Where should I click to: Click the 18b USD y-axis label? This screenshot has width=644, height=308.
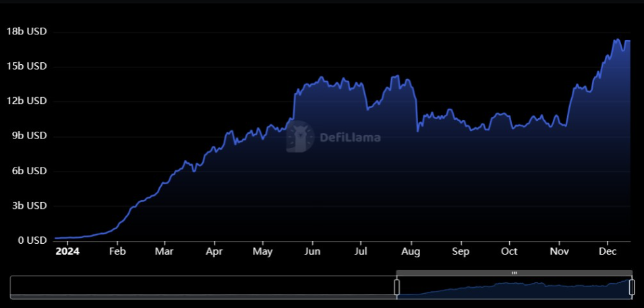26,32
